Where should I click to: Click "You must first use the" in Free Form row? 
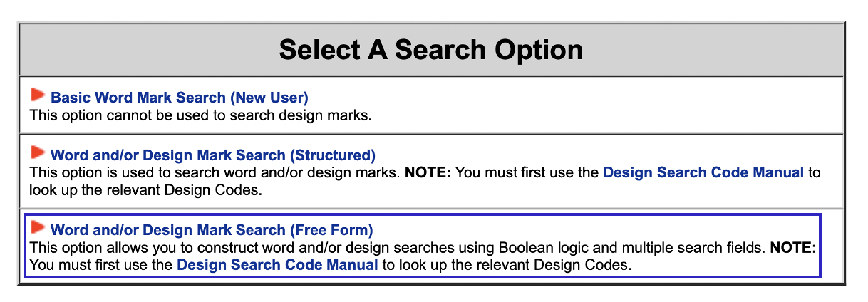[x=100, y=266]
